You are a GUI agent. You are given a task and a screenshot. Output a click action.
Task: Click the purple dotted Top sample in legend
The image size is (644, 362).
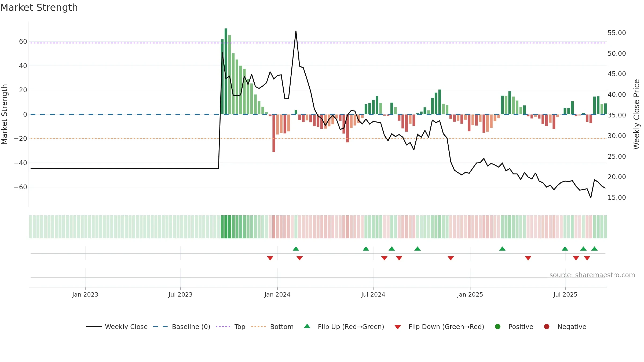pos(223,327)
